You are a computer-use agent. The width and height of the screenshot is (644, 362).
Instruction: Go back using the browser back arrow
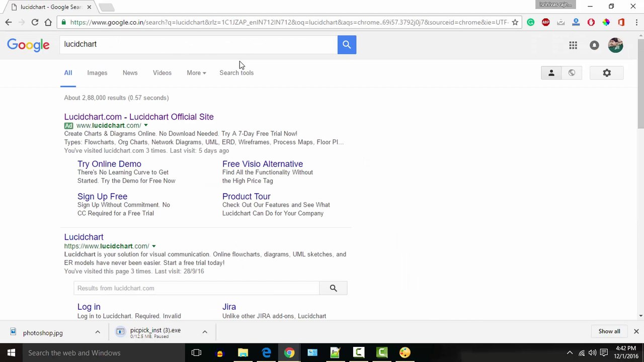(9, 22)
